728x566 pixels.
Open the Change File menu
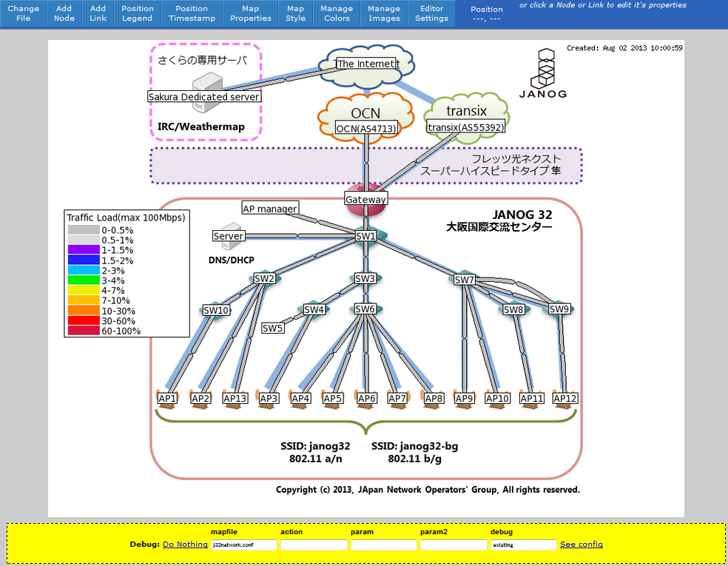[23, 13]
